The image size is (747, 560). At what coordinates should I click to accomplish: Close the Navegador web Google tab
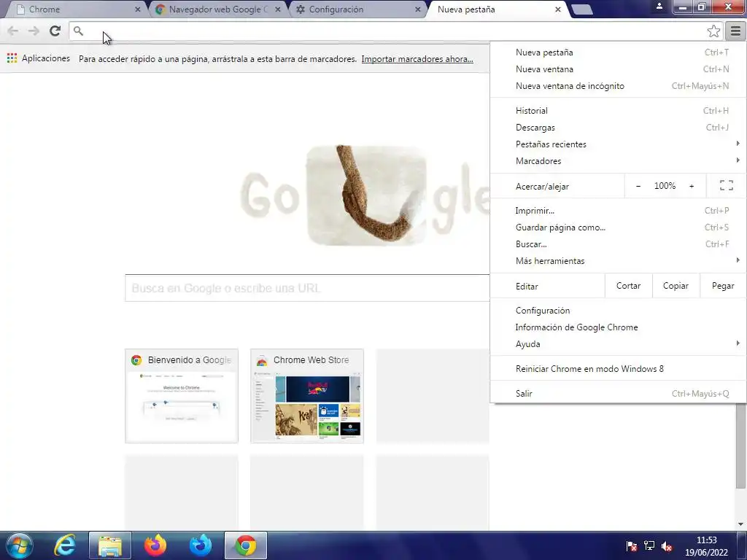coord(278,9)
